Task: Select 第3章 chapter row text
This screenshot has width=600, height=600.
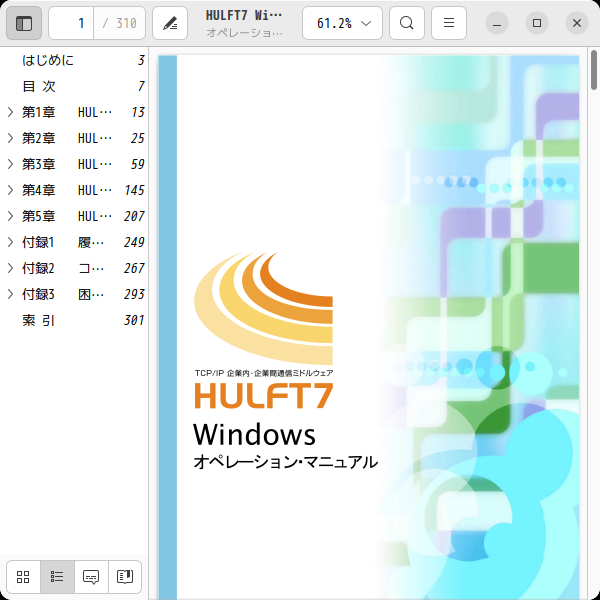Action: point(67,164)
